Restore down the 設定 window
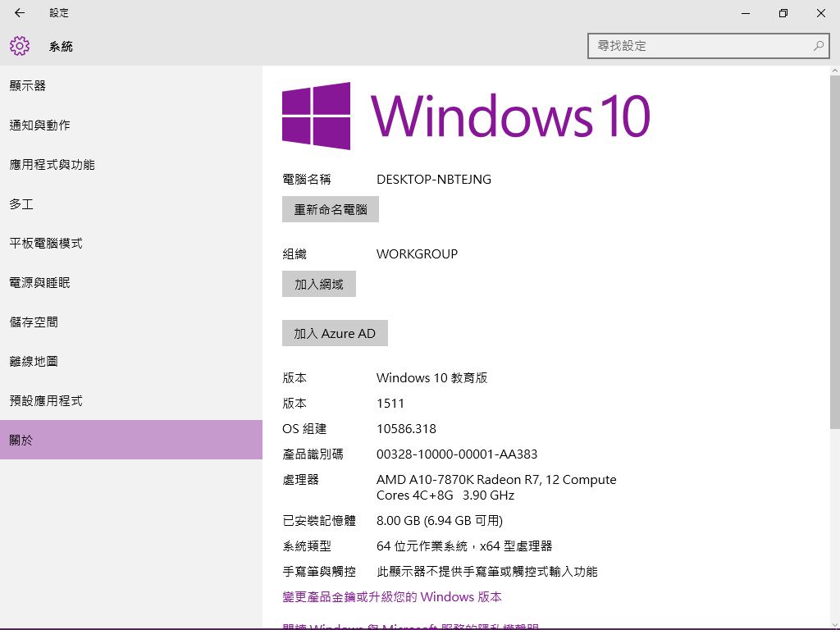The width and height of the screenshot is (840, 630). point(783,13)
